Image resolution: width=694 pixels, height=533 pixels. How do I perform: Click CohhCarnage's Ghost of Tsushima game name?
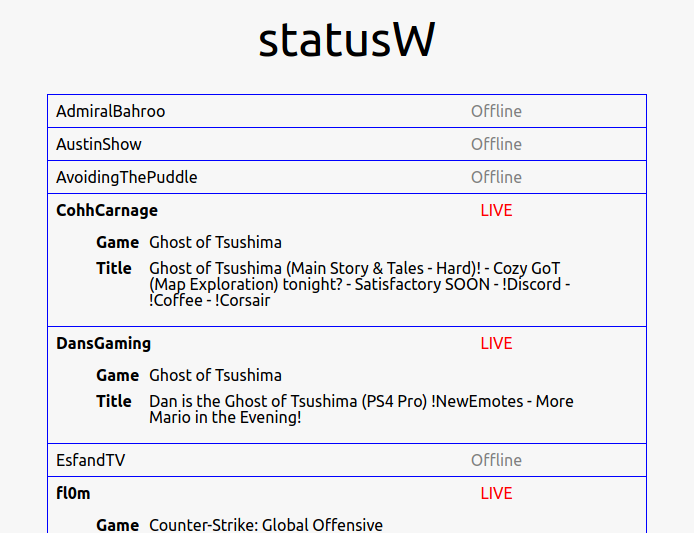pos(215,243)
